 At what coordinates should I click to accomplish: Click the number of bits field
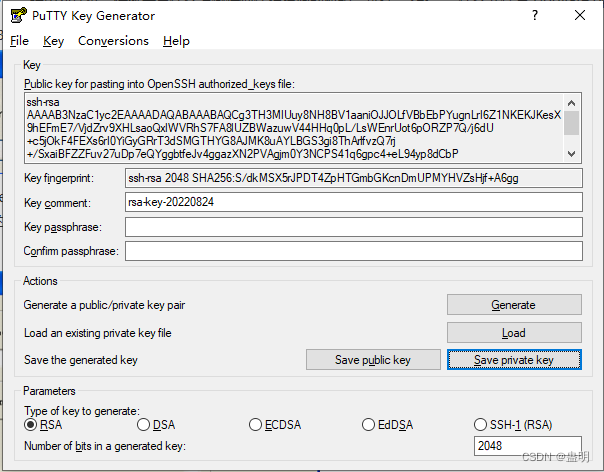coord(528,446)
